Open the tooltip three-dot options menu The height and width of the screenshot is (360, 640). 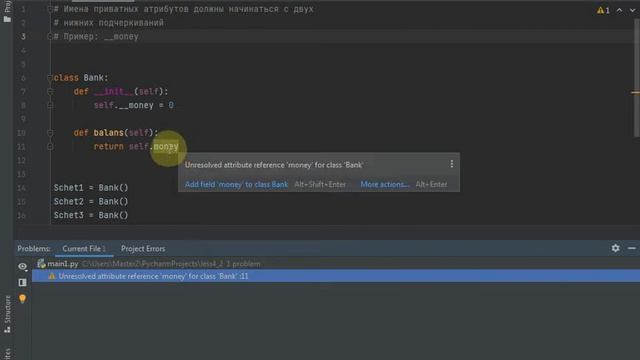point(451,164)
